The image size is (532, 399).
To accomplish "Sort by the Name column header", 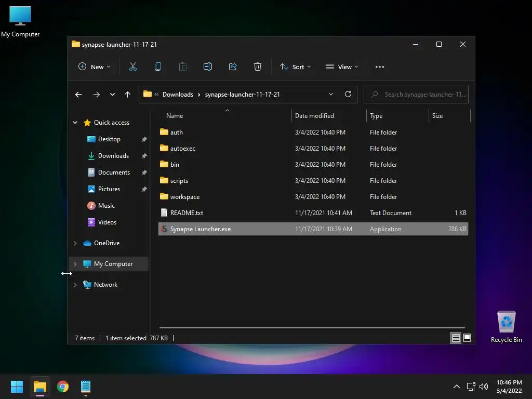I will point(175,116).
